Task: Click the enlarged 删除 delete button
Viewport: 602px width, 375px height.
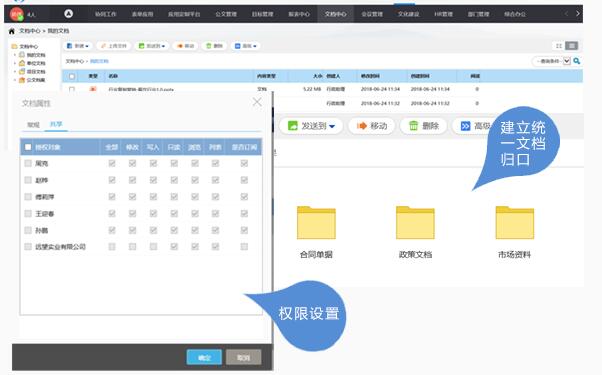Action: [423, 126]
